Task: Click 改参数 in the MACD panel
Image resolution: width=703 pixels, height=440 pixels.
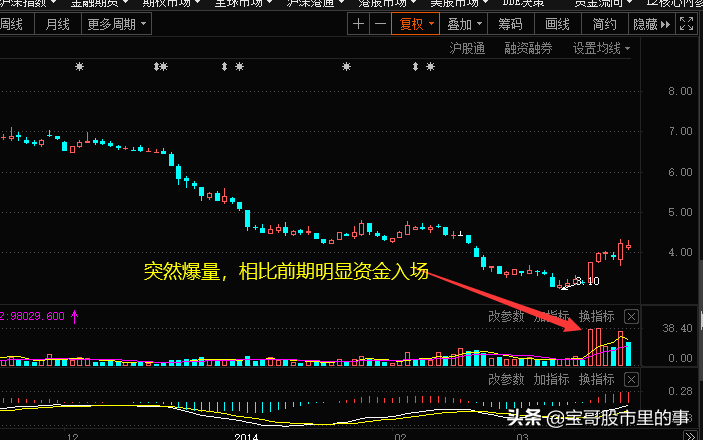Action: coord(506,380)
